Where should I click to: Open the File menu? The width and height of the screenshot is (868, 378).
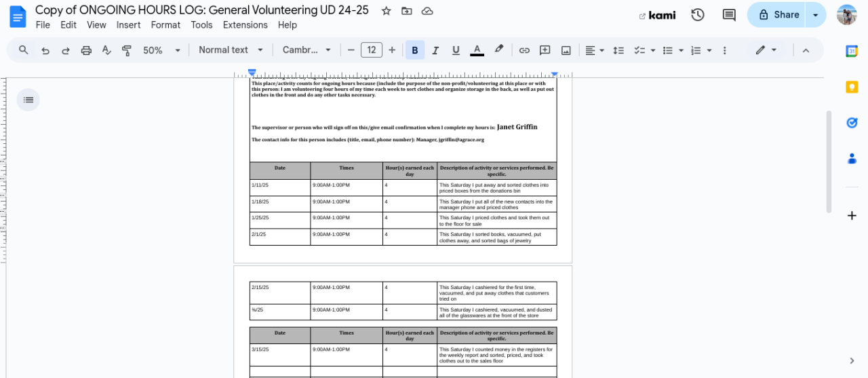coord(43,25)
